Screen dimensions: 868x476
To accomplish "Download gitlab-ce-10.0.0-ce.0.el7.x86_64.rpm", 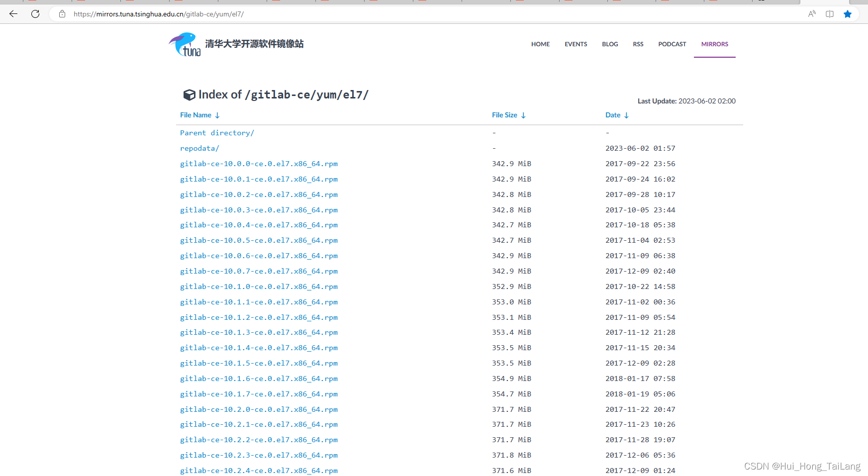I will tap(259, 164).
